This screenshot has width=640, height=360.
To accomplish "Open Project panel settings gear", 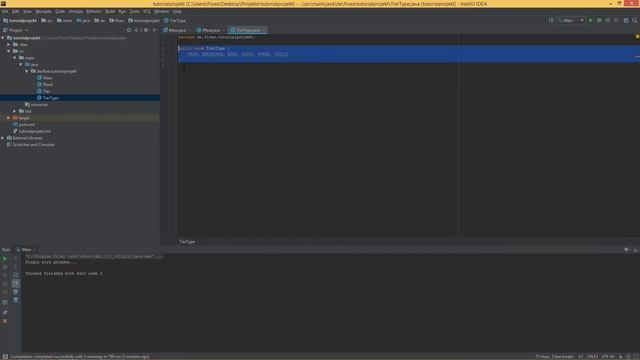I will pyautogui.click(x=146, y=30).
